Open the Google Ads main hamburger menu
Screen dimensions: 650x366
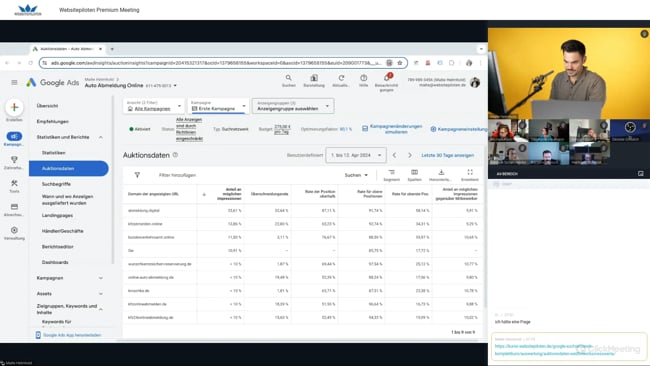pyautogui.click(x=14, y=82)
